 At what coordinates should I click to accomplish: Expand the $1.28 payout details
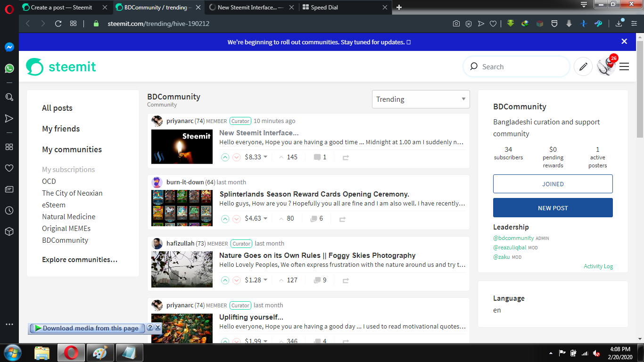click(256, 280)
